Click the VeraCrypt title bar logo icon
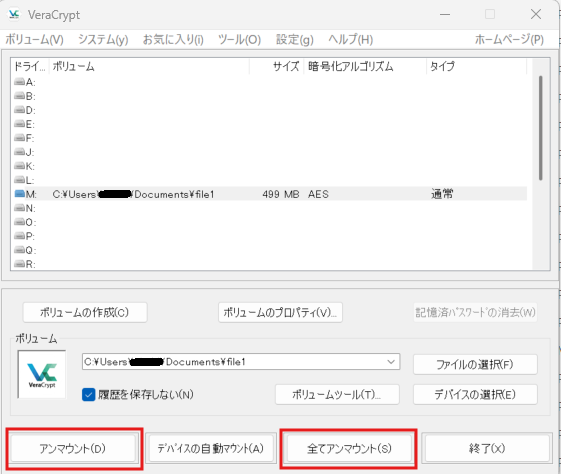 (14, 14)
